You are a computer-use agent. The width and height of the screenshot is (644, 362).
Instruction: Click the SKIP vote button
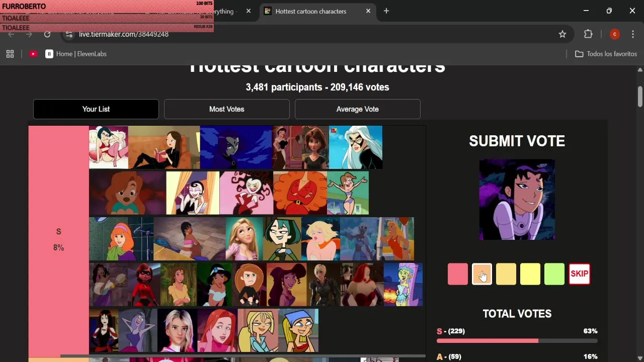579,274
